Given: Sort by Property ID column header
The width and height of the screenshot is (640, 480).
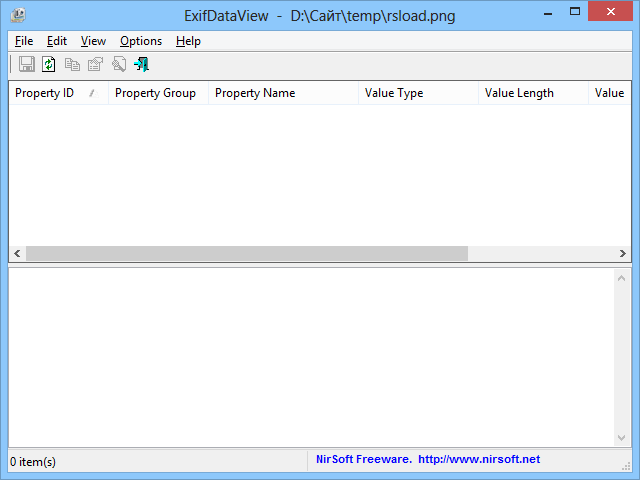Looking at the screenshot, I should coord(58,93).
